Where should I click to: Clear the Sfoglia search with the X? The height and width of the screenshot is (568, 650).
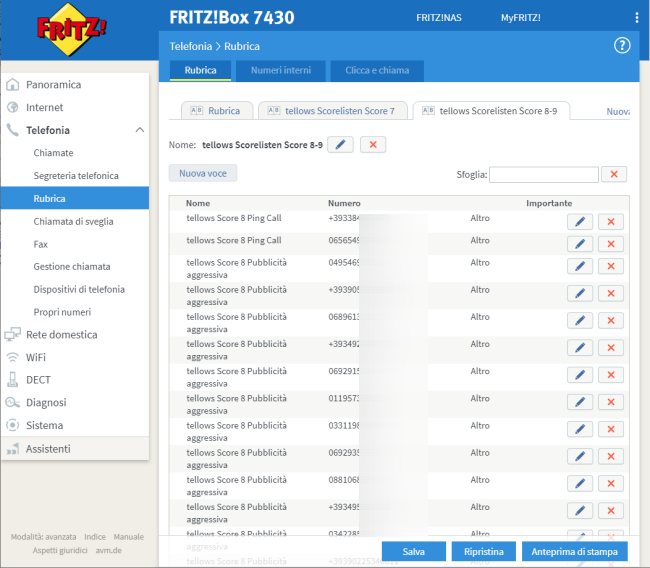(614, 174)
